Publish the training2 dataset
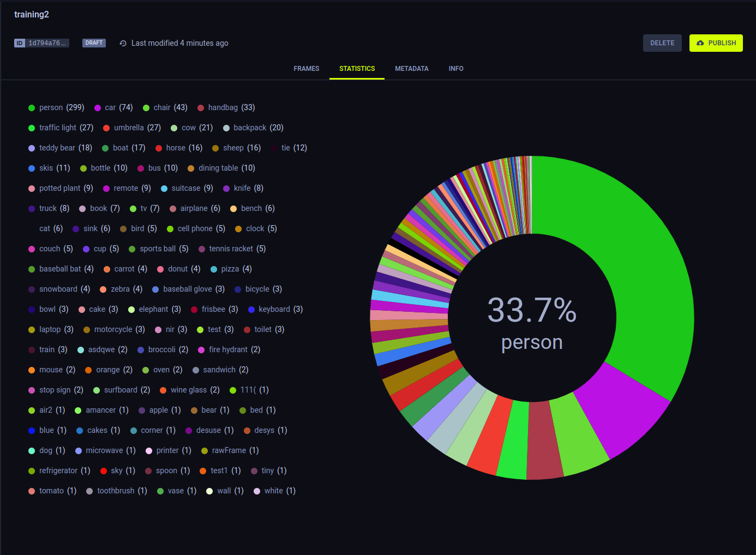 pos(716,43)
